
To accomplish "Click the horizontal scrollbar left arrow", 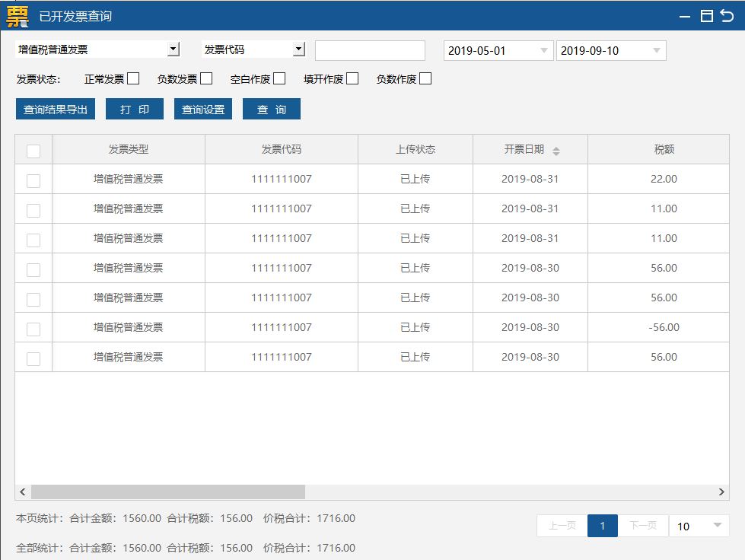I will point(23,492).
